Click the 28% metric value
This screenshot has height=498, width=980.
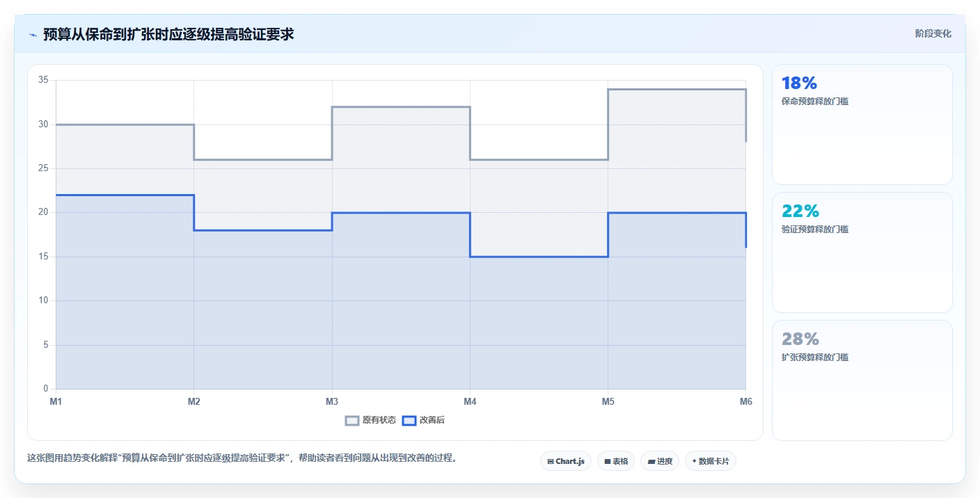click(x=800, y=339)
